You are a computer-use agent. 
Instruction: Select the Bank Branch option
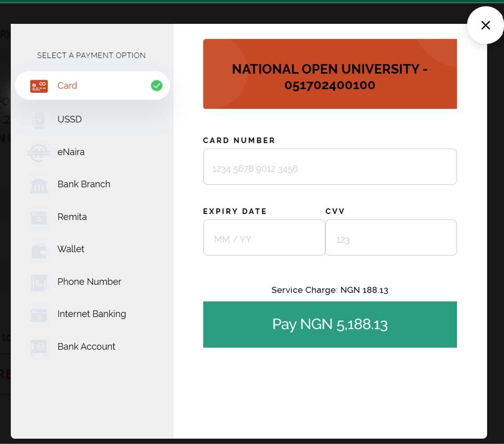pos(84,184)
